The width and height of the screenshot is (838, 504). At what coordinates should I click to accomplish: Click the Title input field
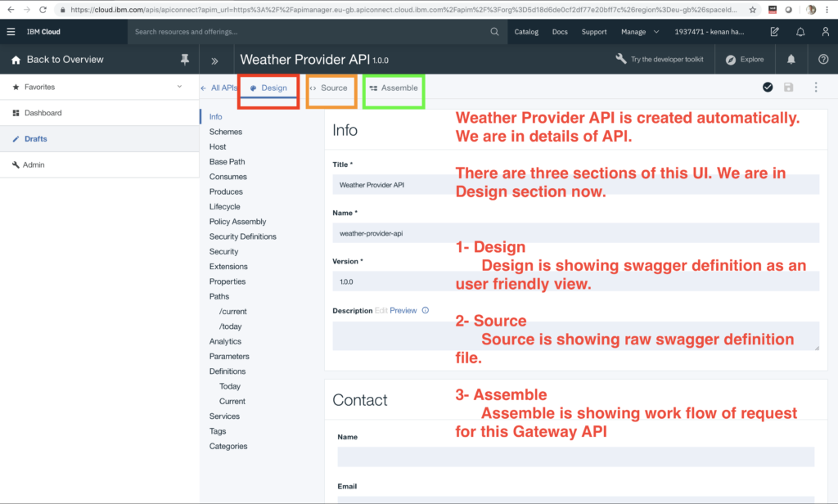point(575,184)
